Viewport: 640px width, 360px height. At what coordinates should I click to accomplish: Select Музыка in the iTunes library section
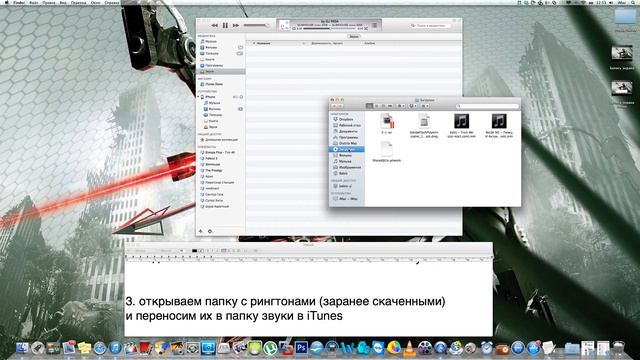(211, 41)
